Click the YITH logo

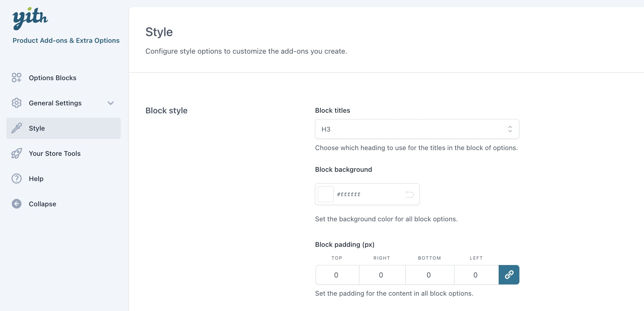pyautogui.click(x=30, y=19)
